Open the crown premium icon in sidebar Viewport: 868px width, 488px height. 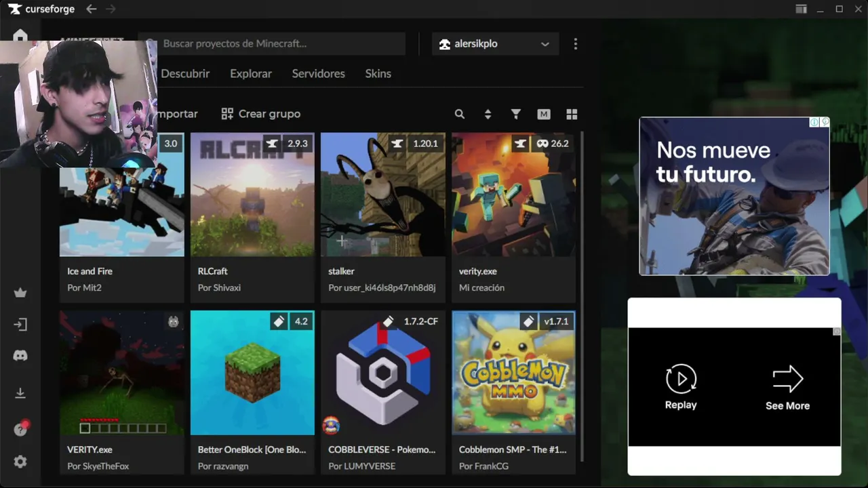click(20, 293)
